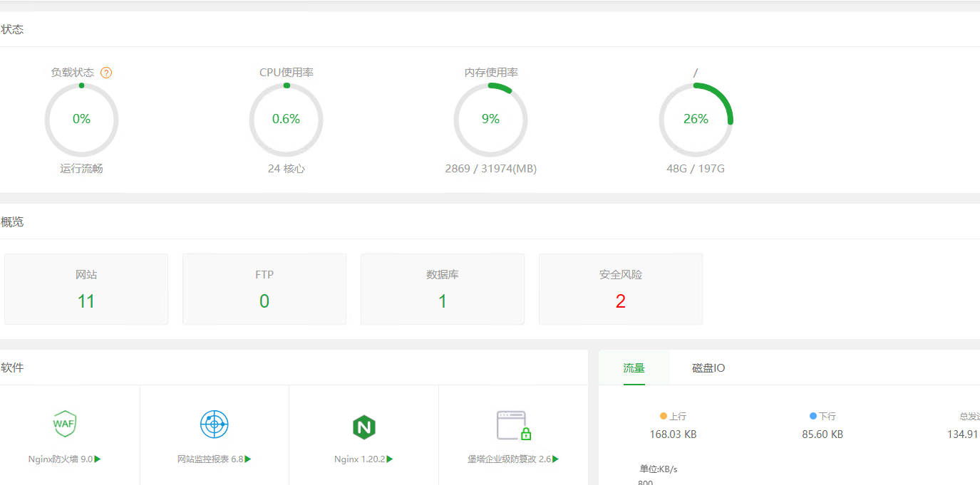This screenshot has height=485, width=980.
Task: Click the load status help question icon
Action: [106, 73]
